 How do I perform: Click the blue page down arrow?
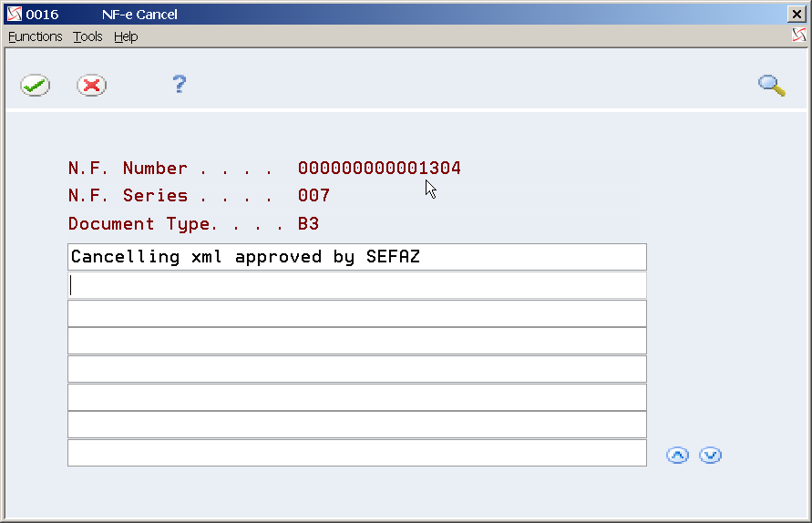[x=710, y=456]
